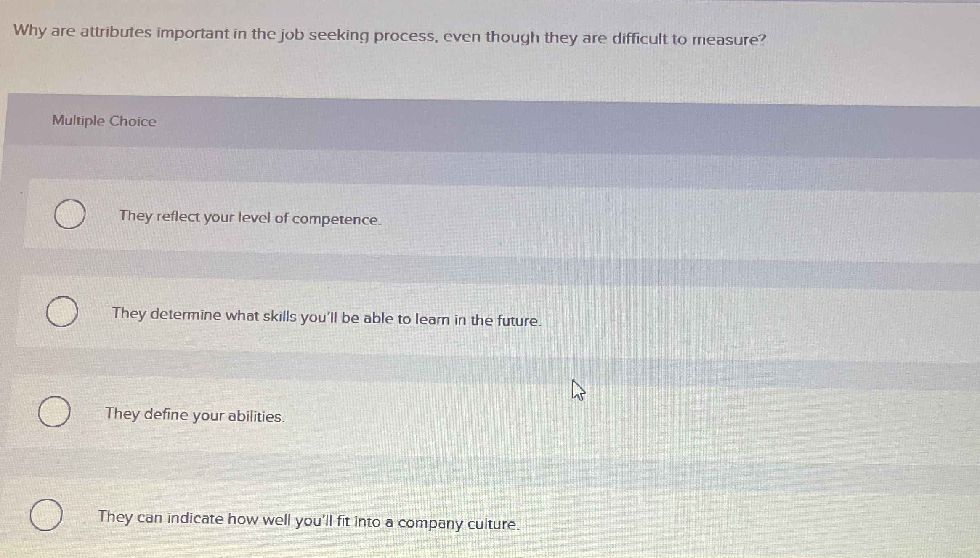Select the radio button beside 'They determine what skills you'll be able to learn'
Image resolution: width=980 pixels, height=558 pixels.
(x=61, y=311)
